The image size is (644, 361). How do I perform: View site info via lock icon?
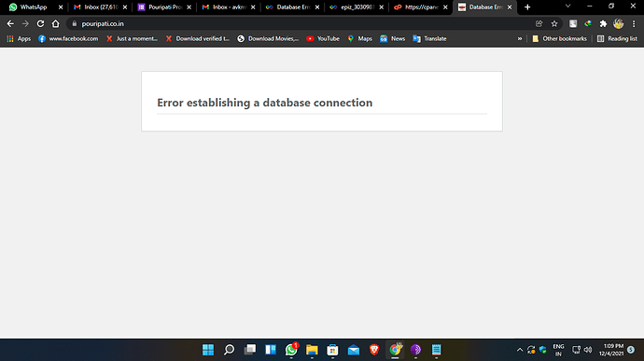(75, 24)
